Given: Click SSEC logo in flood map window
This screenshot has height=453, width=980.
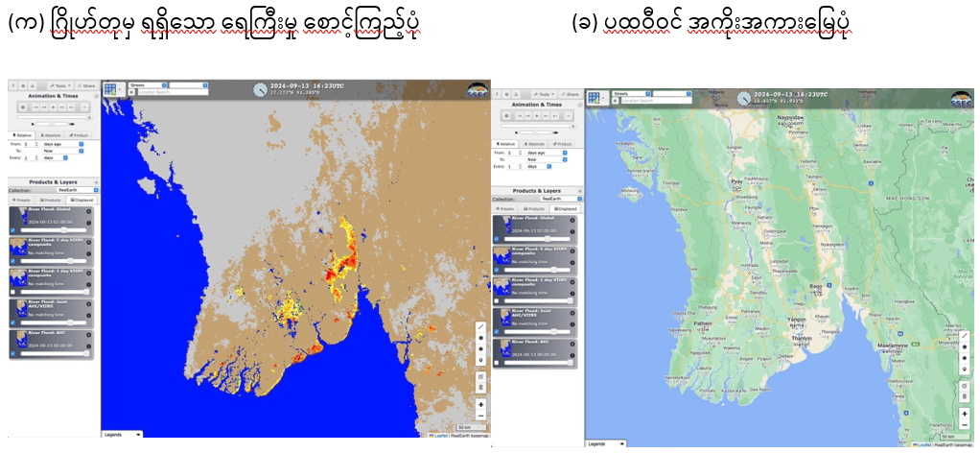Looking at the screenshot, I should click(x=478, y=91).
